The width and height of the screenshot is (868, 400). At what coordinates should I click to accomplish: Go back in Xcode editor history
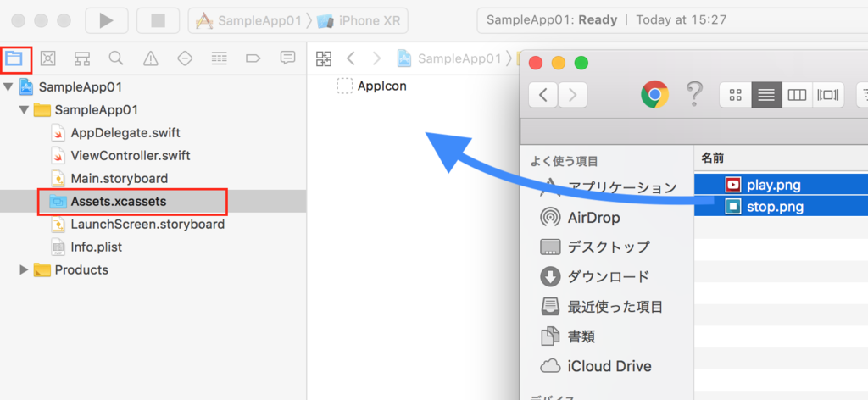350,58
